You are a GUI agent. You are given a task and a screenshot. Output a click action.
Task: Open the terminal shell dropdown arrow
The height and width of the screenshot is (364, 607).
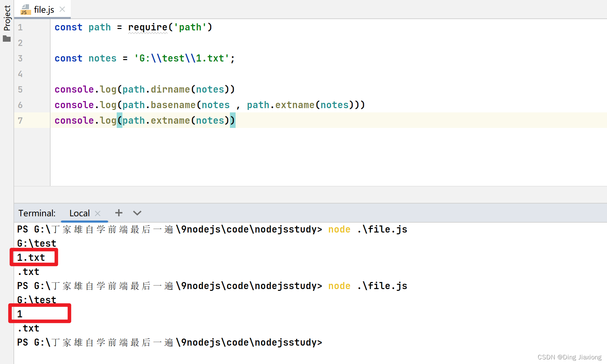tap(137, 213)
